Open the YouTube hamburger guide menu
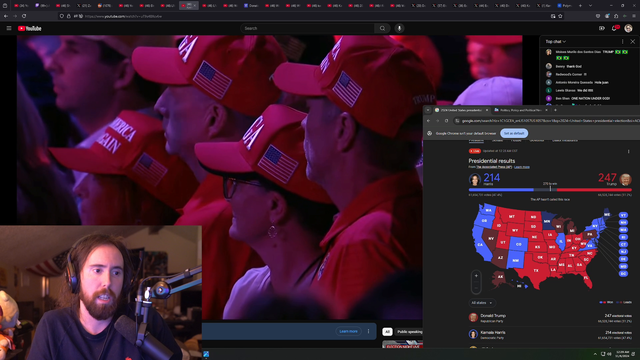This screenshot has height=360, width=640. click(x=9, y=28)
